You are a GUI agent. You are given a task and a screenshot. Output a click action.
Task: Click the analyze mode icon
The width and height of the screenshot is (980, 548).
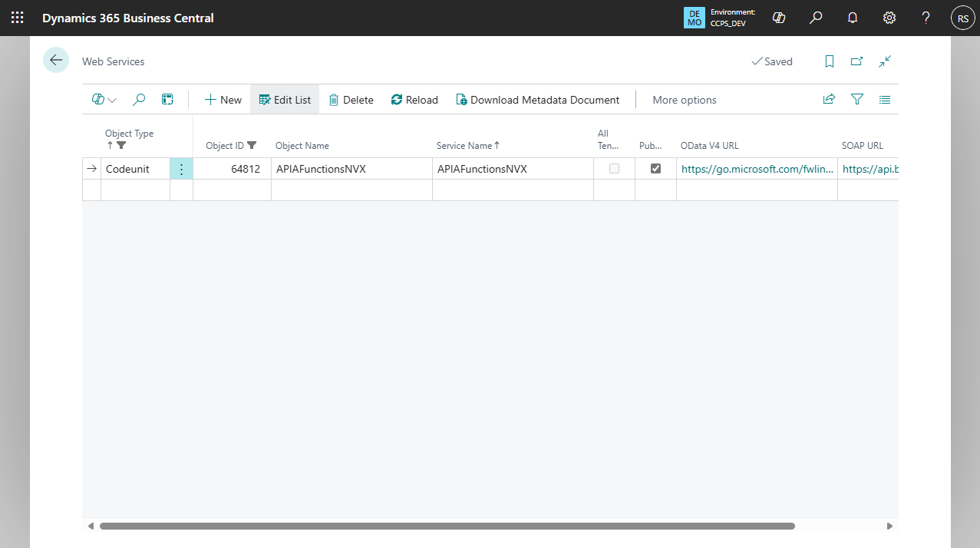[167, 100]
